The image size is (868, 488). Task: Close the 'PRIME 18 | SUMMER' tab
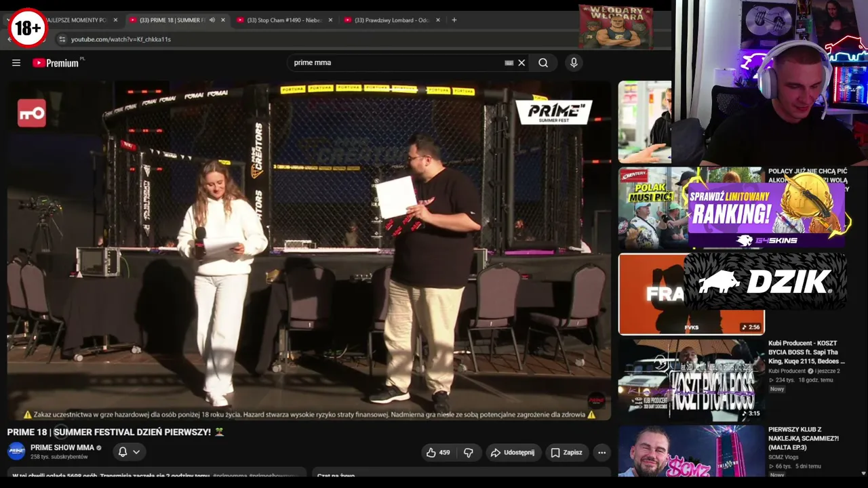coord(222,20)
